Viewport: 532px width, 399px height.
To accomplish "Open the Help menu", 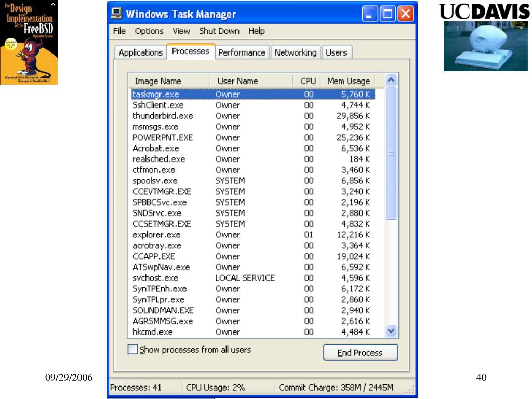I will pos(256,31).
